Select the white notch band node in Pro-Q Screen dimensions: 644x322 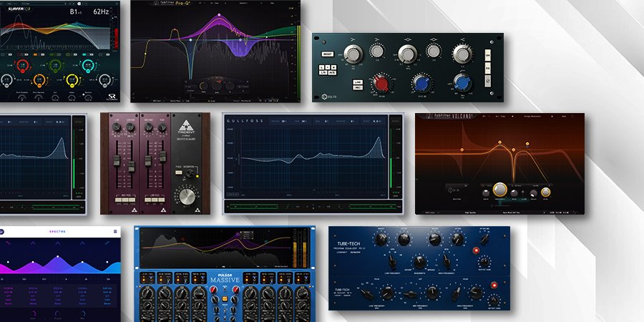(x=190, y=40)
